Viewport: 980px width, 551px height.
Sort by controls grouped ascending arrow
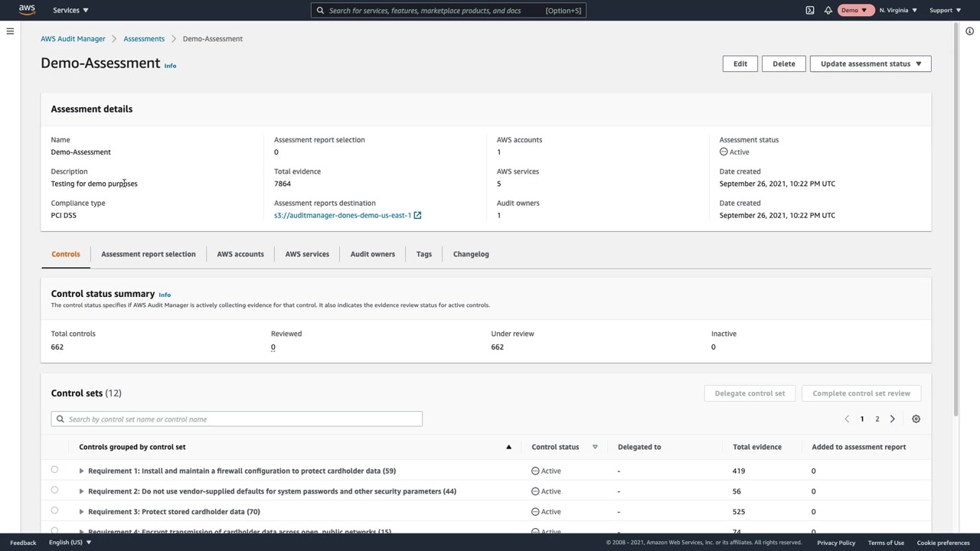pyautogui.click(x=508, y=447)
